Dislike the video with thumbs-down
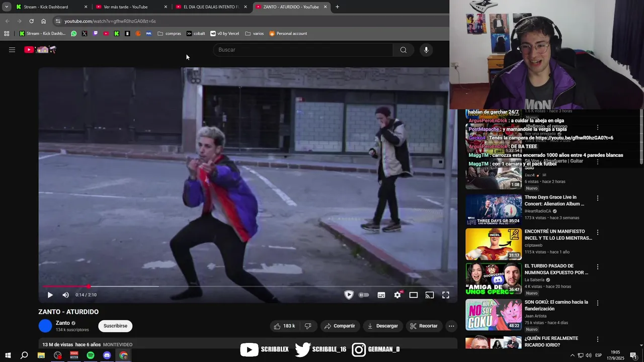Viewport: 644px width, 362px height. tap(308, 326)
